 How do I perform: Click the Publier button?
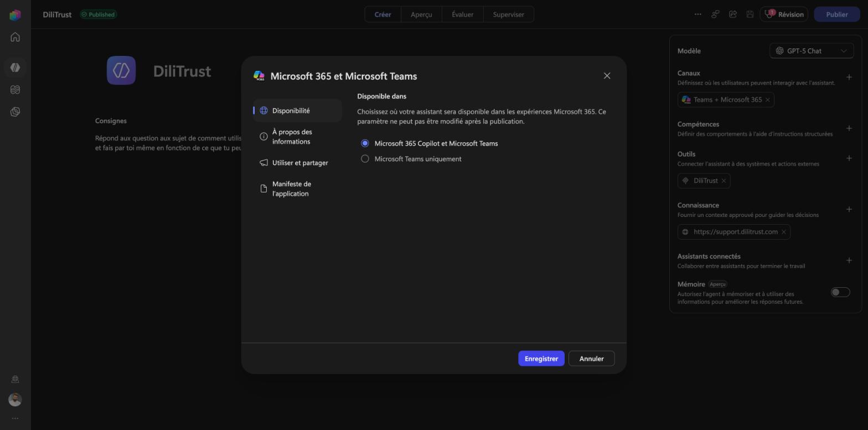pyautogui.click(x=836, y=14)
